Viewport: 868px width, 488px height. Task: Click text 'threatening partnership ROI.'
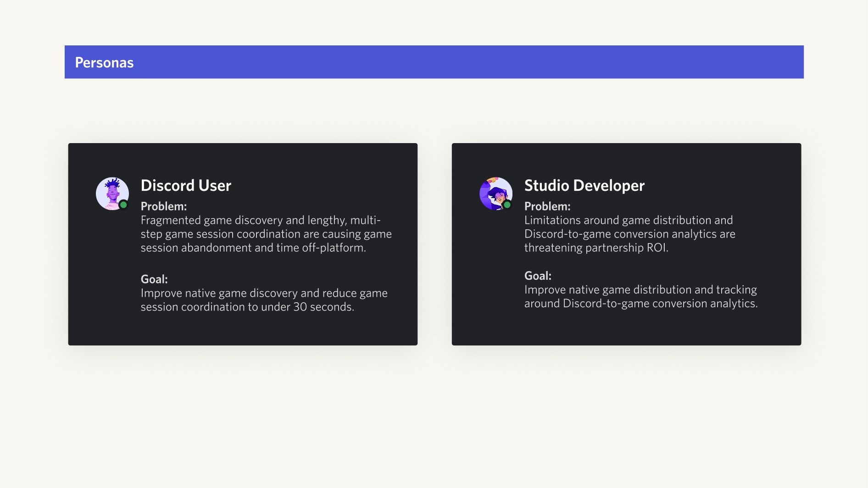(x=596, y=248)
